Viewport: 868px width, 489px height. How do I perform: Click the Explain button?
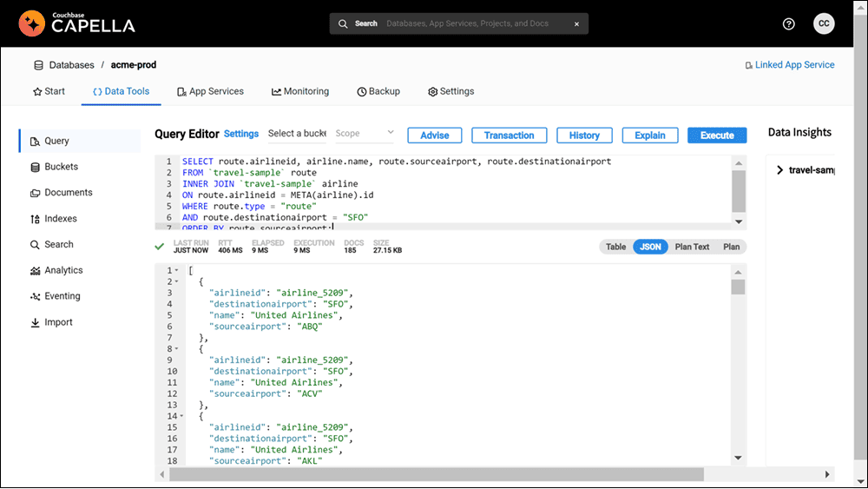click(x=650, y=135)
